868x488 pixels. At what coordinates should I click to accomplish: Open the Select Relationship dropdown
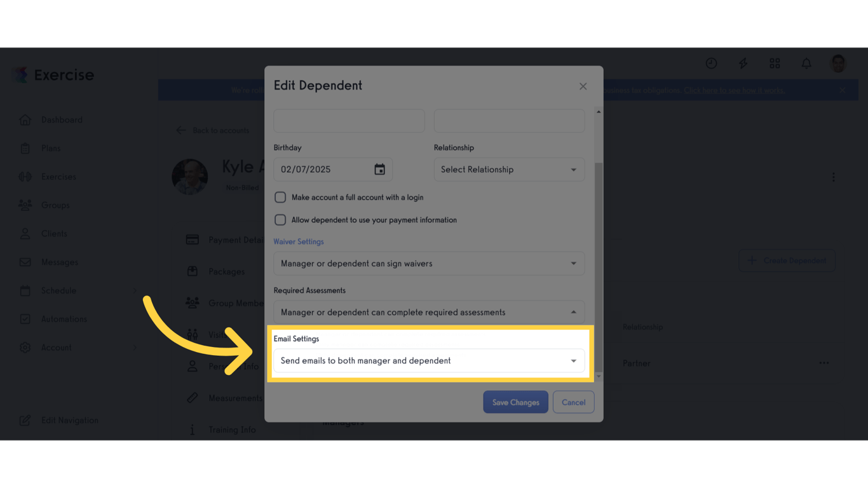(508, 169)
